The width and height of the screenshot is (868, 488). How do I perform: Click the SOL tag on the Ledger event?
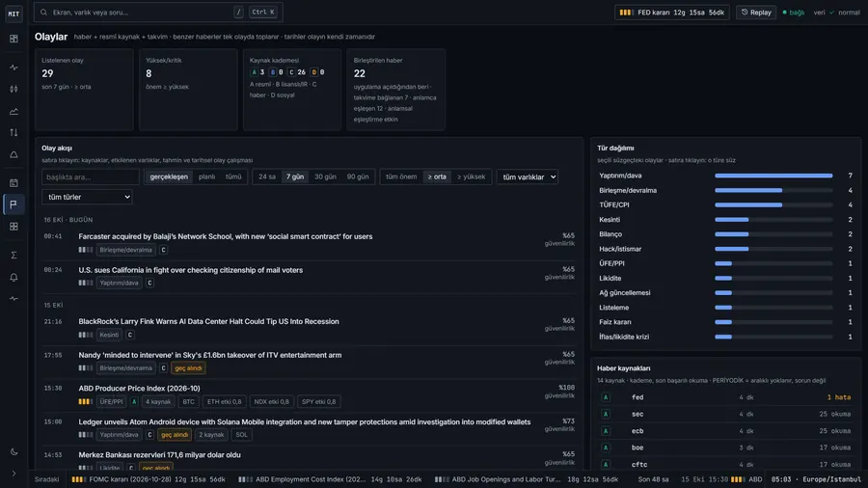pyautogui.click(x=241, y=435)
